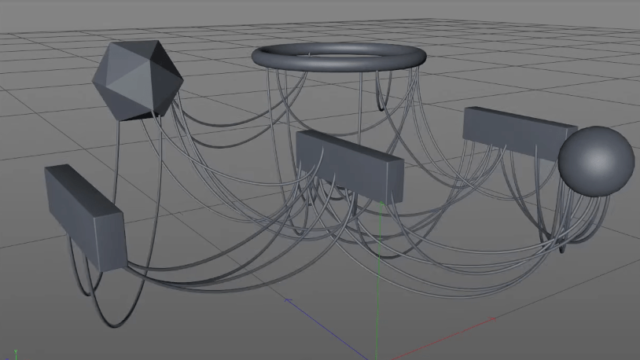Click the green Y axis line

379,280
